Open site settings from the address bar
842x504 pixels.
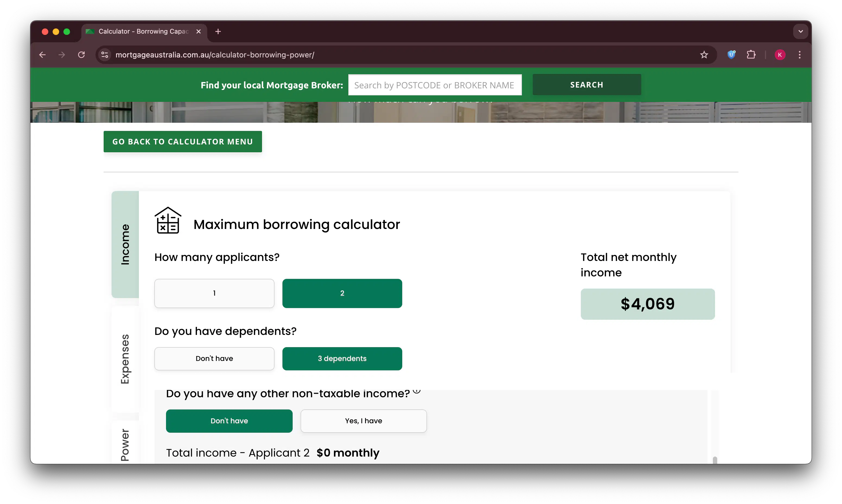104,55
